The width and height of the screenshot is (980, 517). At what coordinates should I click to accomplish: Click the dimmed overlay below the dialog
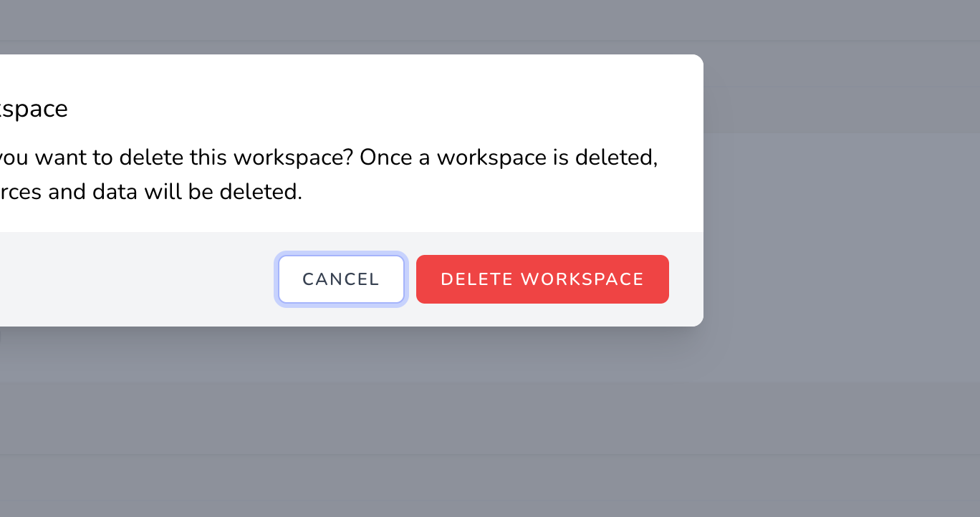click(x=490, y=422)
